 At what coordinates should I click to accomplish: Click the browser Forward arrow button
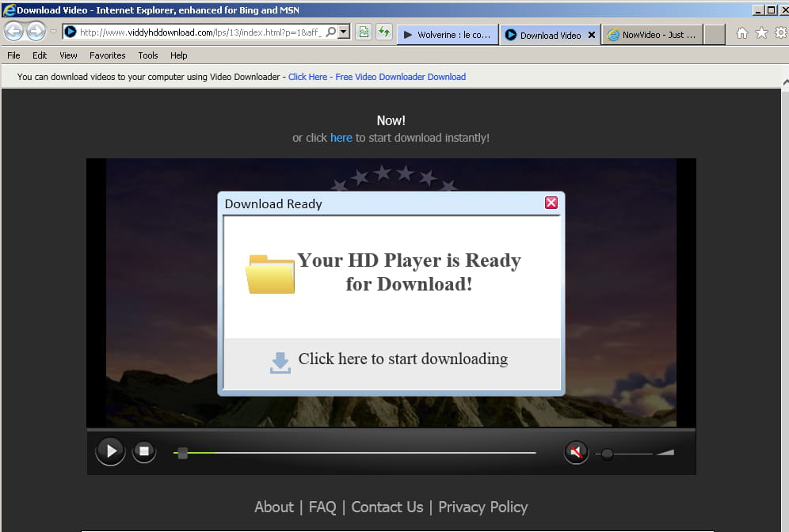click(x=36, y=32)
